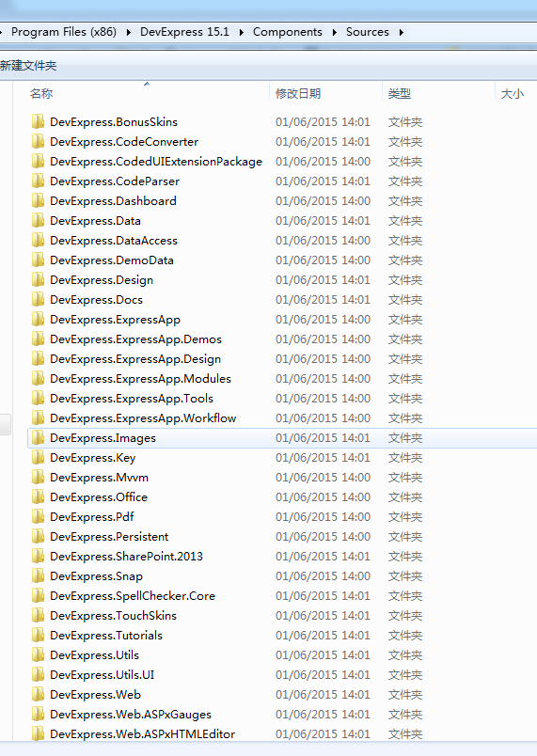Click the DevExpress.ExpressApp.Design folder icon
537x756 pixels.
click(38, 358)
